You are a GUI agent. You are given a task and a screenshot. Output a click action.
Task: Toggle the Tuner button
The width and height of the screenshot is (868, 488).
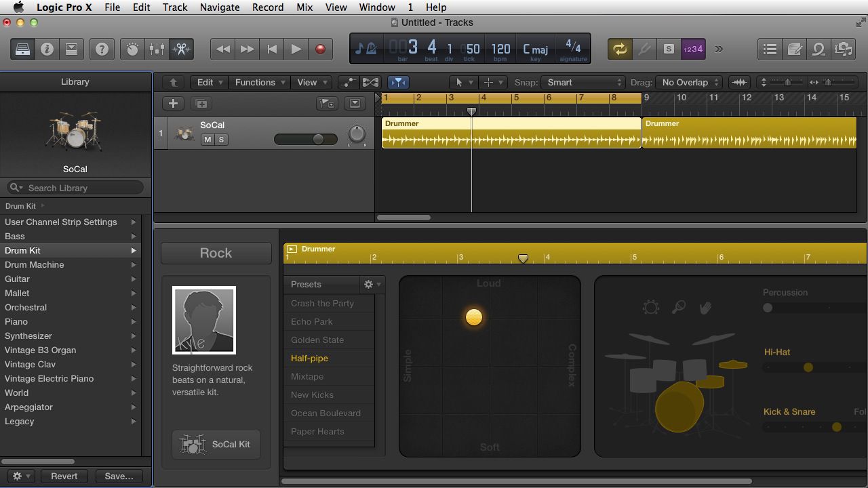pyautogui.click(x=644, y=49)
